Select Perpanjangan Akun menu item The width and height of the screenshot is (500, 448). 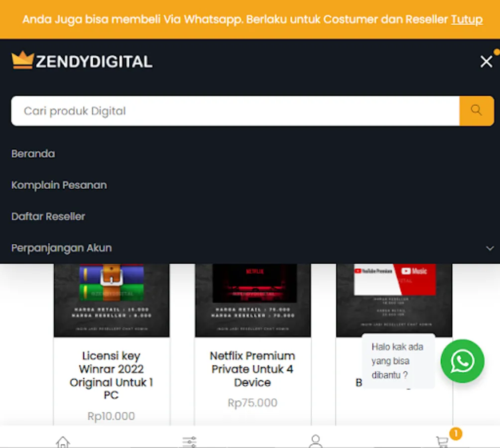62,248
